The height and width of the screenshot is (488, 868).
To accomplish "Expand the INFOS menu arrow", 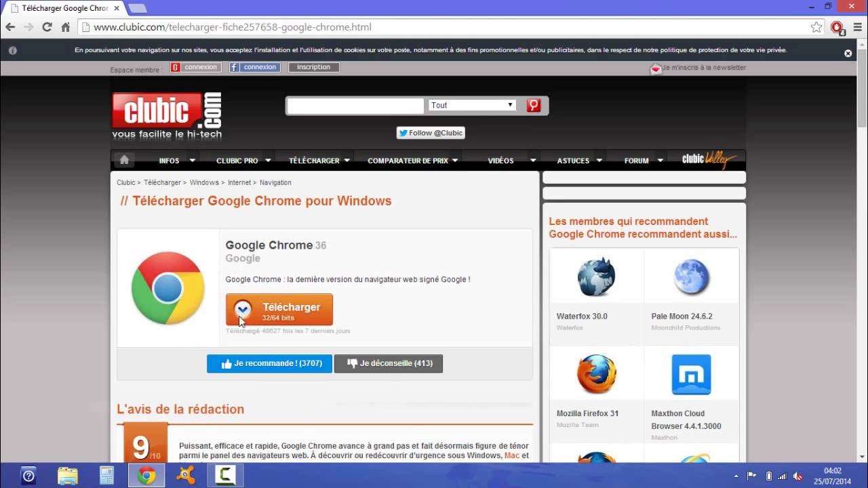I will (x=193, y=161).
